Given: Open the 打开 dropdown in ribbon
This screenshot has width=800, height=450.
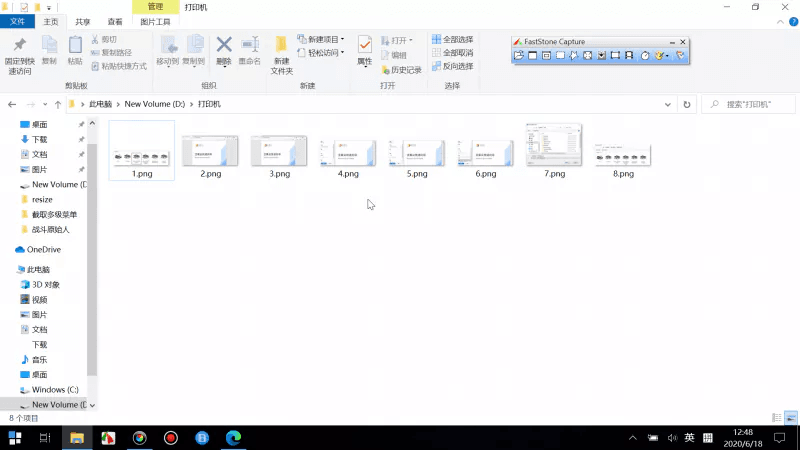Looking at the screenshot, I should point(397,40).
